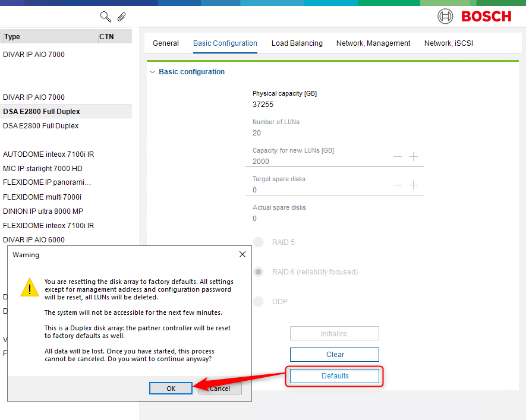Select DIVAR IP AIO 6000 device
This screenshot has width=526, height=420.
point(66,239)
